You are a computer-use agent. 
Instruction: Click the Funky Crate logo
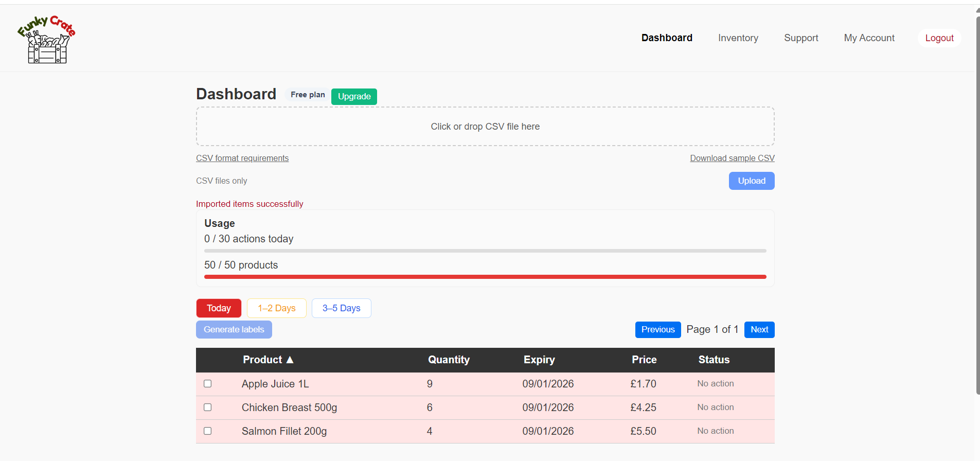46,40
